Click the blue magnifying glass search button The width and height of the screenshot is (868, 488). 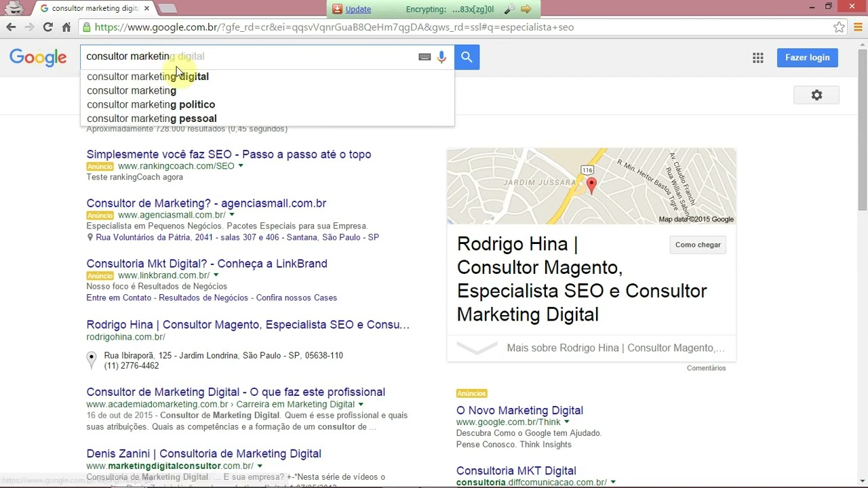pos(467,57)
